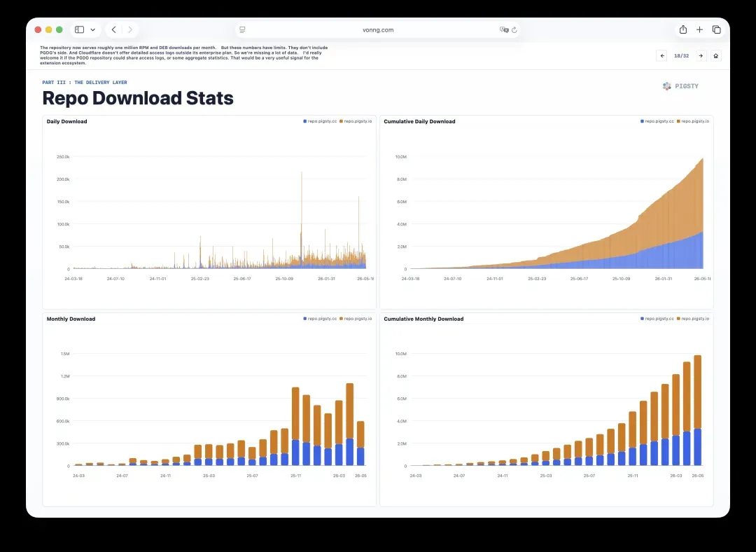Toggle repo.pigsty.io legend in Monthly Download
This screenshot has width=756, height=552.
tap(356, 319)
